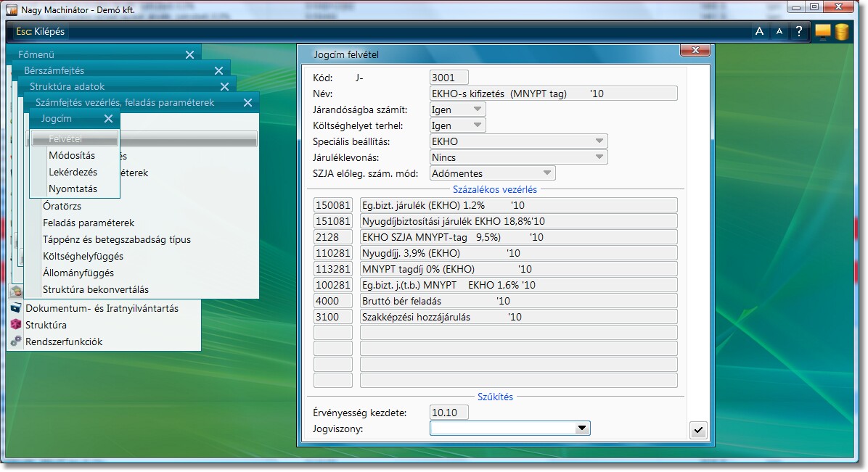868x472 pixels.
Task: Click the gold database cylinder icon
Action: 842,31
